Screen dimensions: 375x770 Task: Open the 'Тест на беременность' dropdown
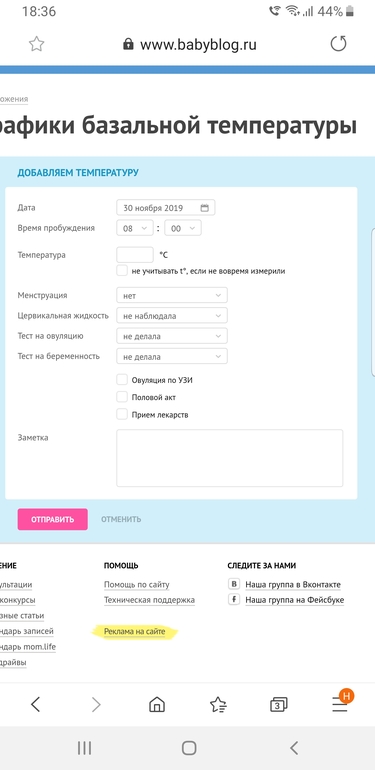(x=172, y=357)
